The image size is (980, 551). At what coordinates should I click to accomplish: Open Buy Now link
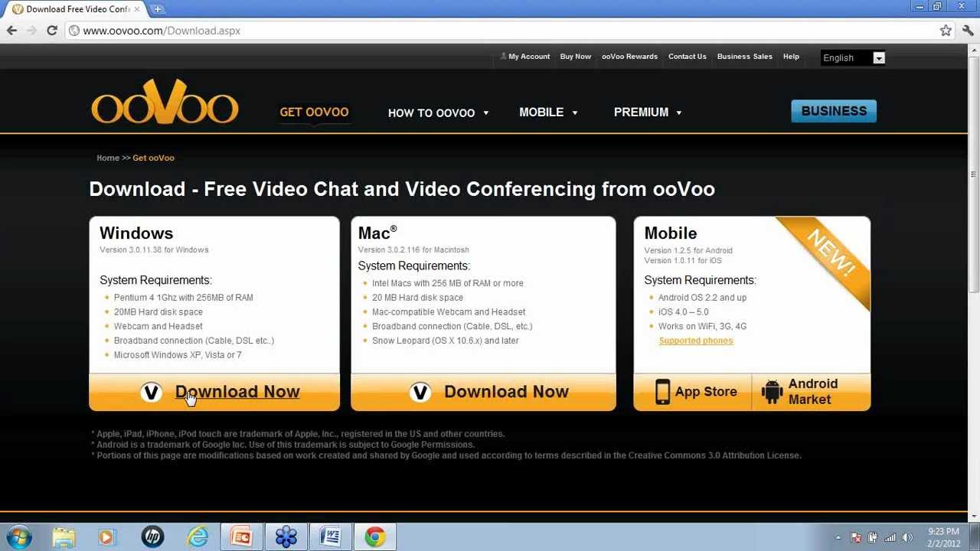point(576,57)
